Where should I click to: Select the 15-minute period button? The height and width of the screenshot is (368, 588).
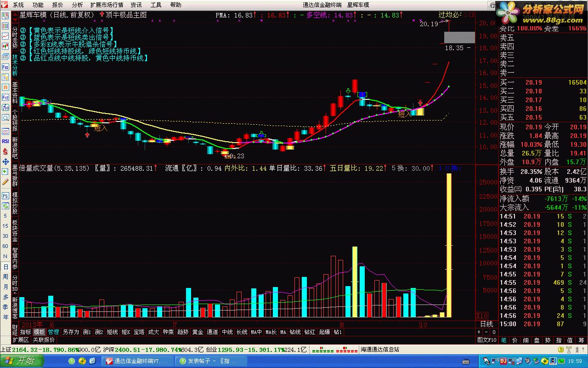(5, 226)
